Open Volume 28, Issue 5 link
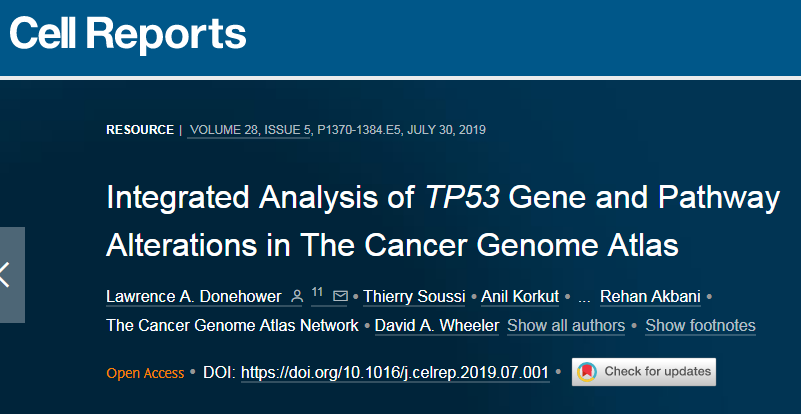 [x=249, y=130]
